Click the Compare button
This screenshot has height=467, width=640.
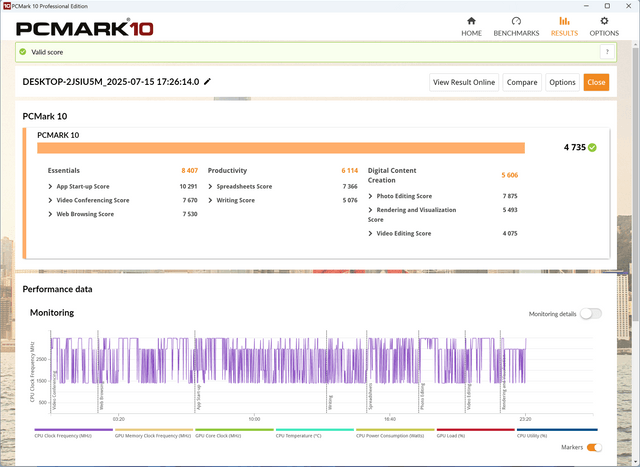click(x=522, y=82)
